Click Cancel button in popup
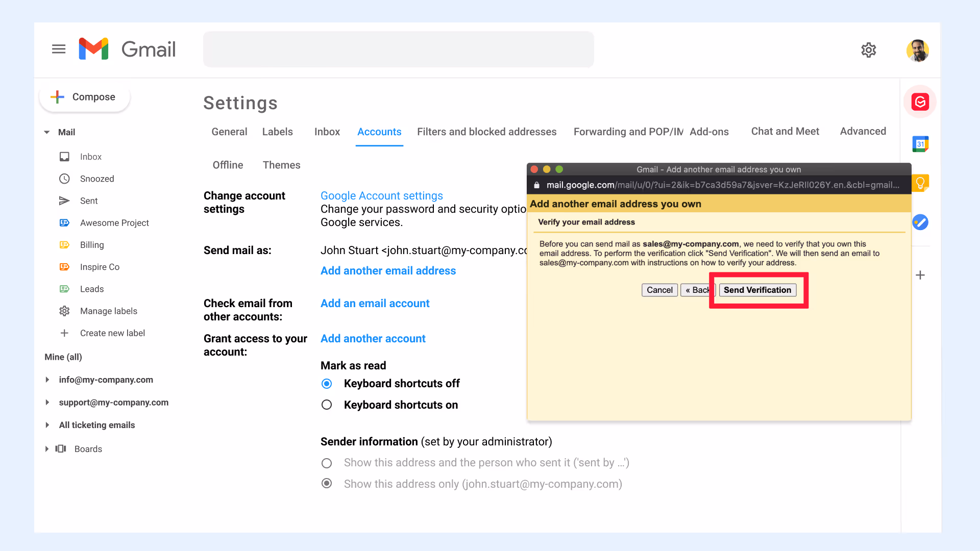This screenshot has height=551, width=980. coord(659,290)
